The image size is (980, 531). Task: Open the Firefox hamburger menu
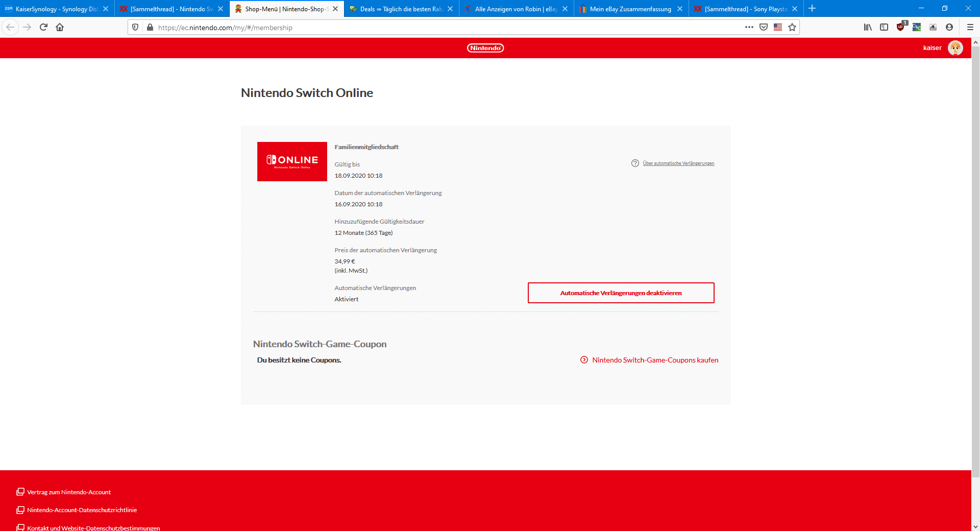970,27
